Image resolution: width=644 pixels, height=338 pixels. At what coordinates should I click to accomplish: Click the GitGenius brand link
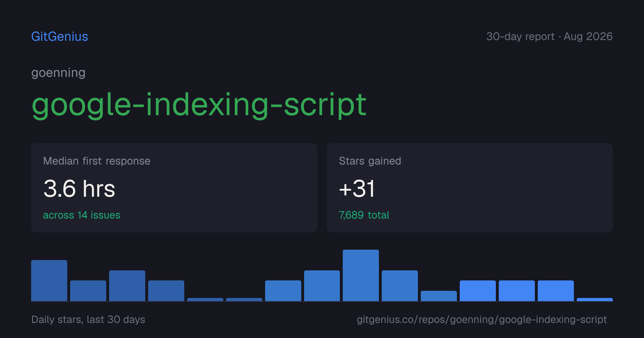pos(60,36)
